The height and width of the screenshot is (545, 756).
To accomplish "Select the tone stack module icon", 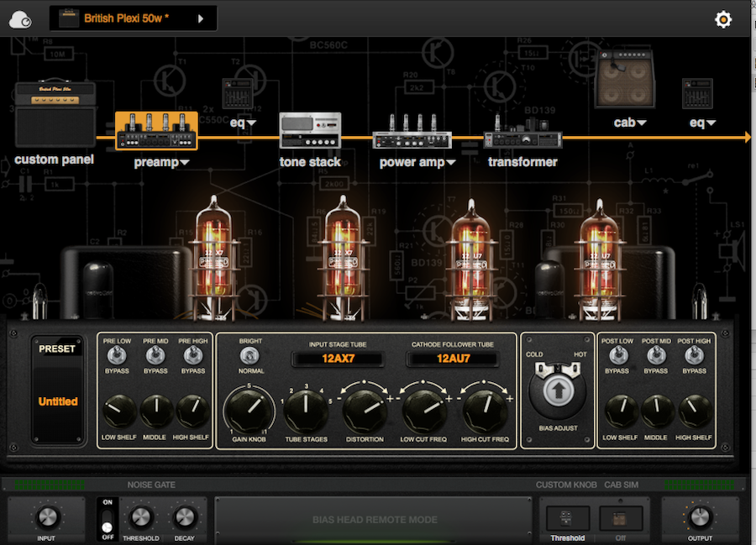I will pyautogui.click(x=310, y=130).
